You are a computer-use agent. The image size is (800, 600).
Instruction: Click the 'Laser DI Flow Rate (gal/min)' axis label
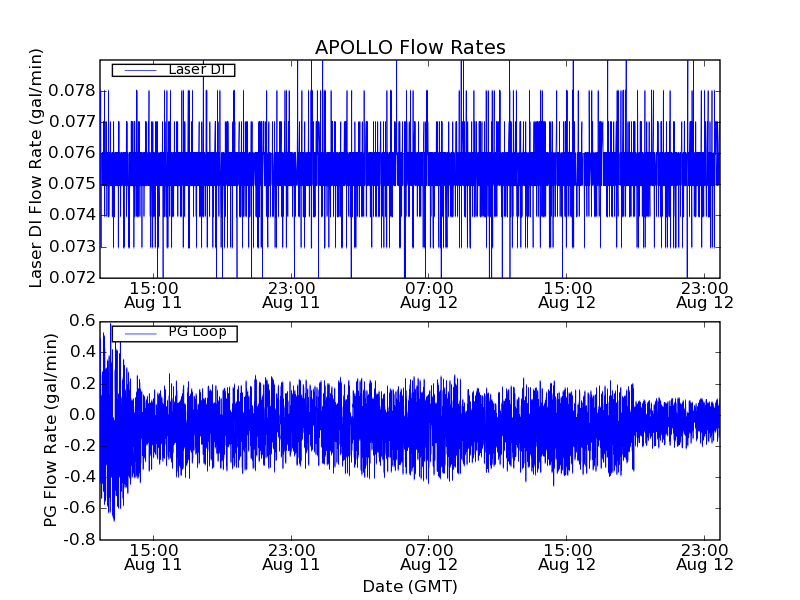[35, 168]
